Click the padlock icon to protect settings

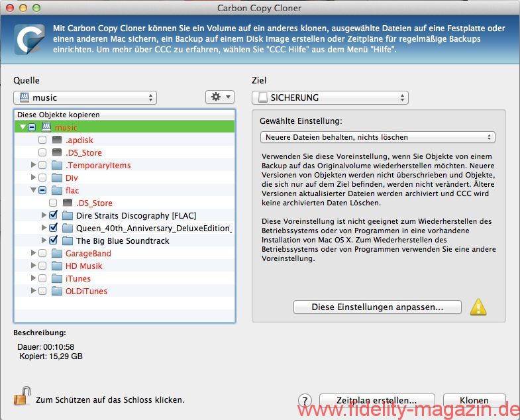(21, 397)
